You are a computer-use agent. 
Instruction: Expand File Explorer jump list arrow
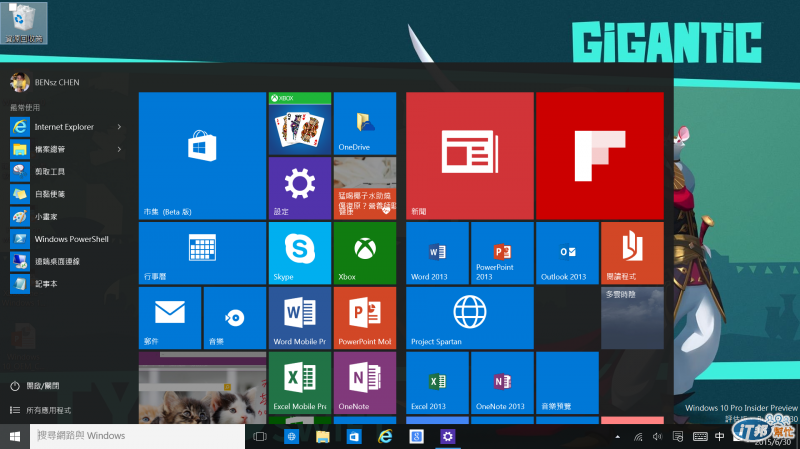point(119,149)
